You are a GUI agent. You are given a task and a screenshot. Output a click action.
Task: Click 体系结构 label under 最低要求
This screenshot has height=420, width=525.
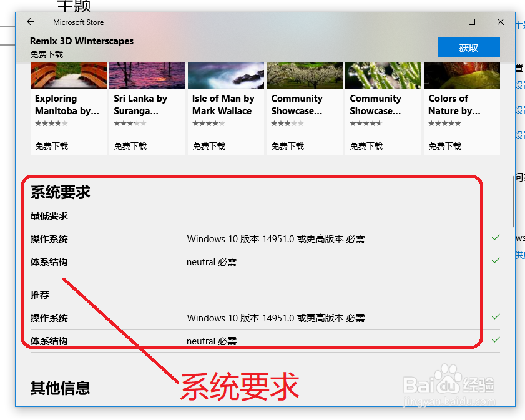(49, 261)
